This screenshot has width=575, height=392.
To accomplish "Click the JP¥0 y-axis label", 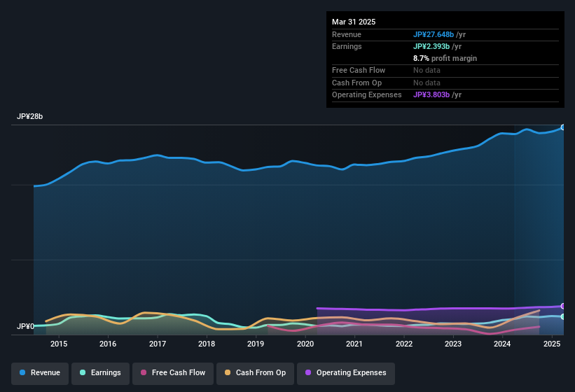I will [x=25, y=326].
